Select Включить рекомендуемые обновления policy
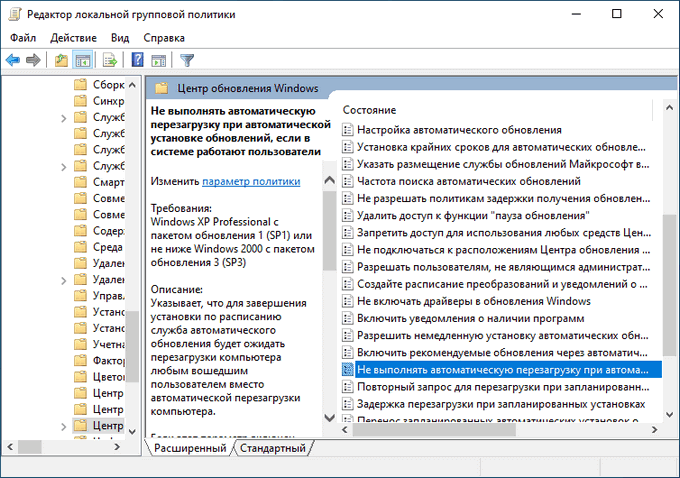The height and width of the screenshot is (478, 680). 502,353
